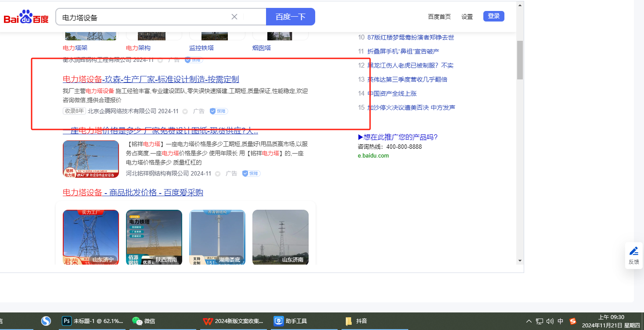Go to 百度首页
644x330 pixels.
439,17
